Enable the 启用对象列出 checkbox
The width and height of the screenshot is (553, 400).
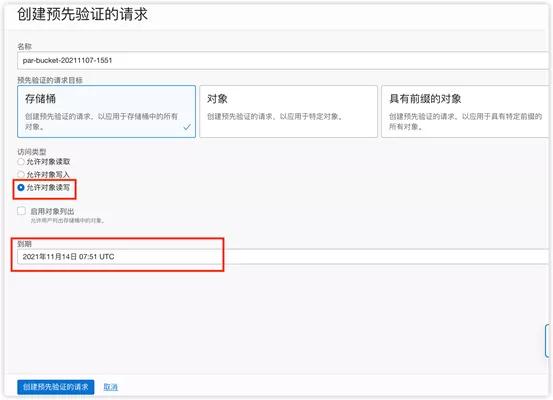click(x=22, y=211)
